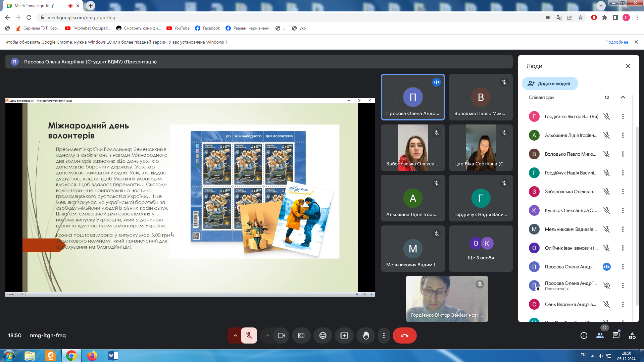Open more actions for Гордієнко Віктор (Ви)
The height and width of the screenshot is (362, 644).
pyautogui.click(x=623, y=116)
